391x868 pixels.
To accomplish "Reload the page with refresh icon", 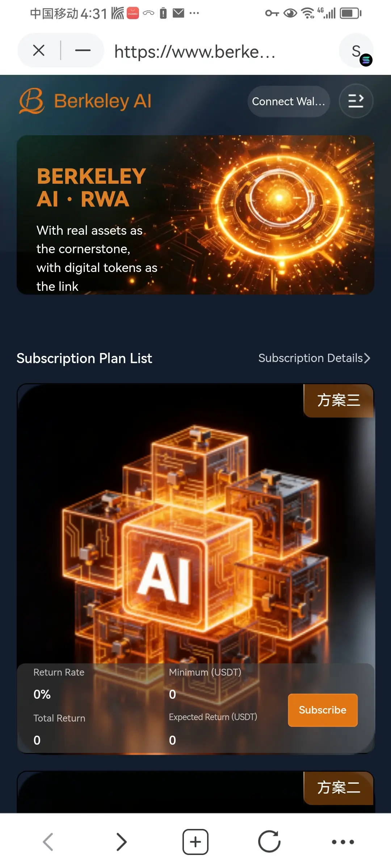I will pos(269,842).
